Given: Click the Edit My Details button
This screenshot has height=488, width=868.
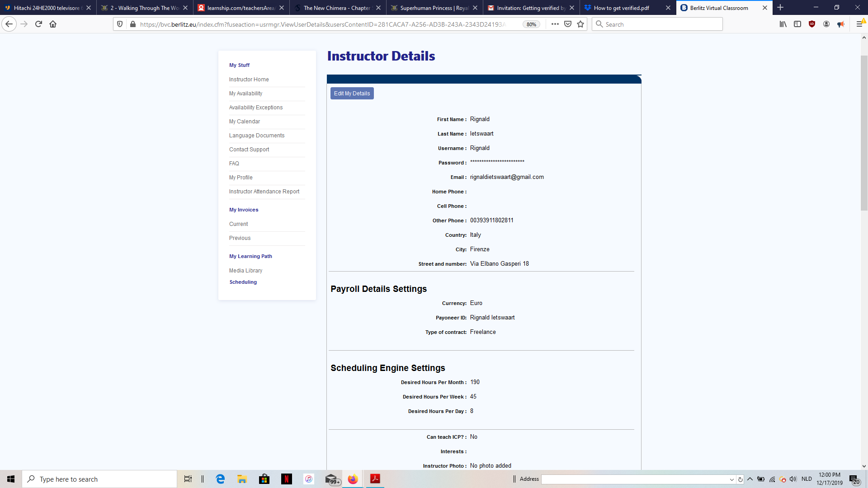Looking at the screenshot, I should tap(352, 94).
